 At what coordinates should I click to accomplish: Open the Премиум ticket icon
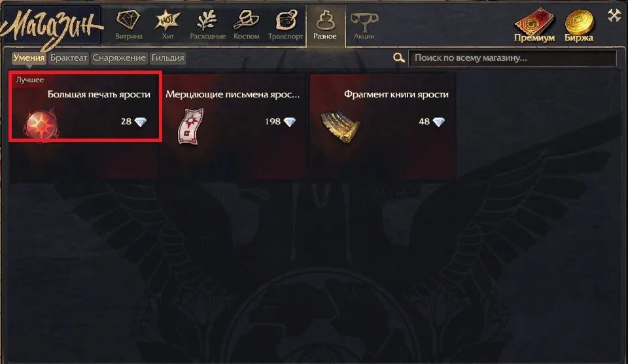coord(534,25)
